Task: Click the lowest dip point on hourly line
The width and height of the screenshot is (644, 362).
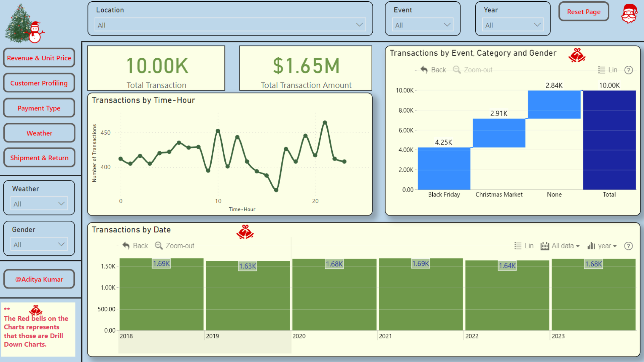Action: 276,190
